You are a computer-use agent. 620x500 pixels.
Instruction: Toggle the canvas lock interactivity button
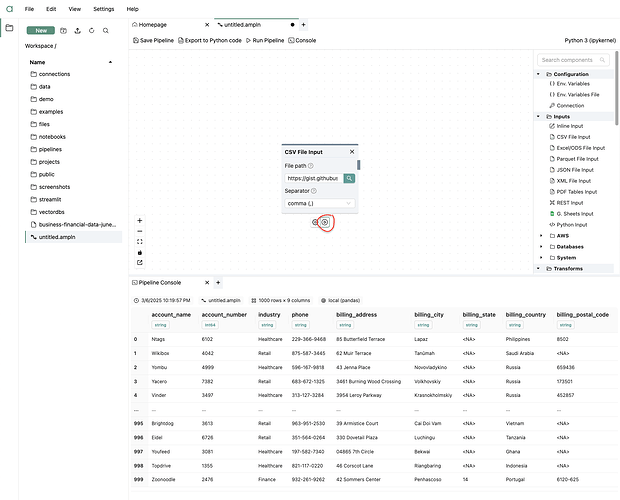(140, 253)
